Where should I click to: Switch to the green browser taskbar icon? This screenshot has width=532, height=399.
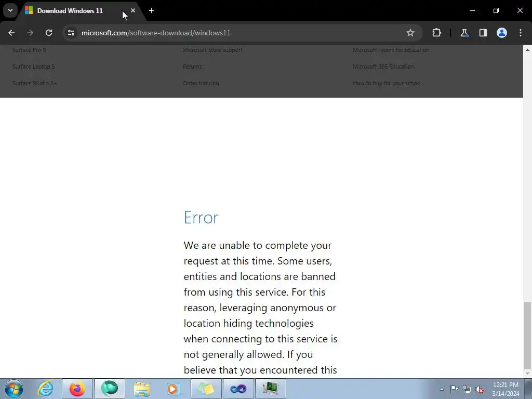coord(110,389)
